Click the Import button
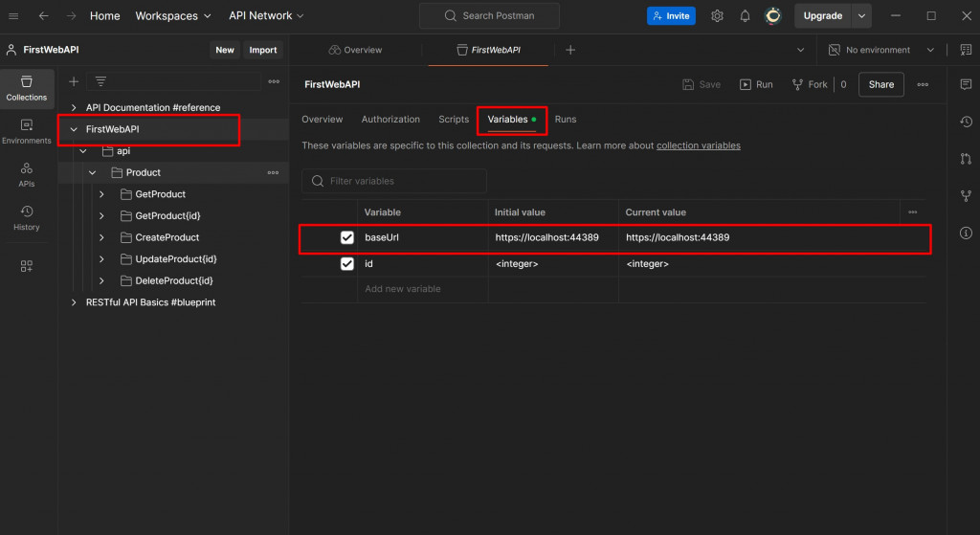 click(263, 50)
